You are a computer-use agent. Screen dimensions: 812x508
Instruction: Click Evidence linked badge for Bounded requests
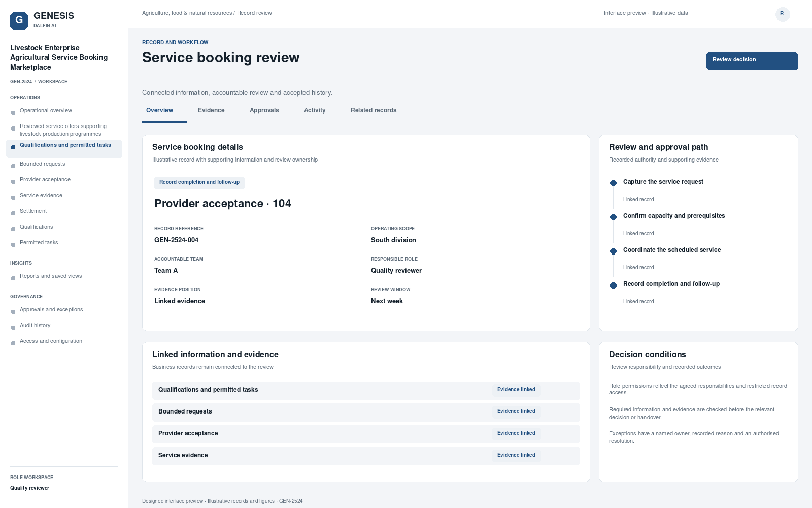point(516,411)
